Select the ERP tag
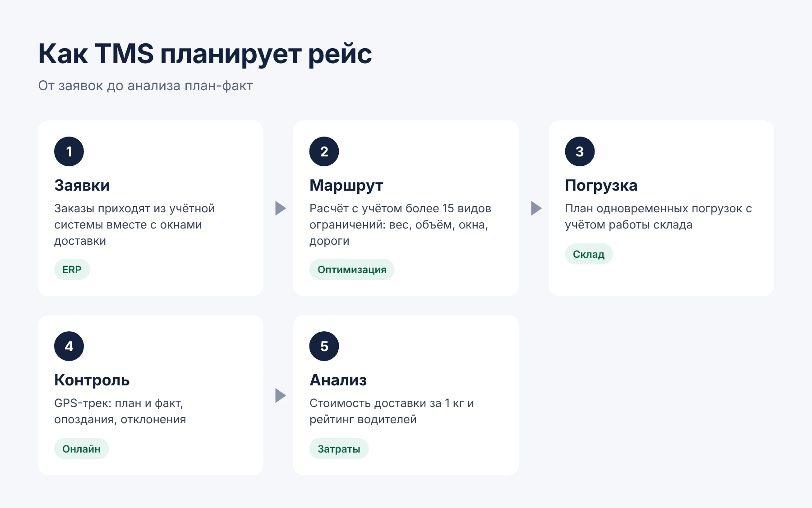The image size is (812, 508). (x=72, y=270)
